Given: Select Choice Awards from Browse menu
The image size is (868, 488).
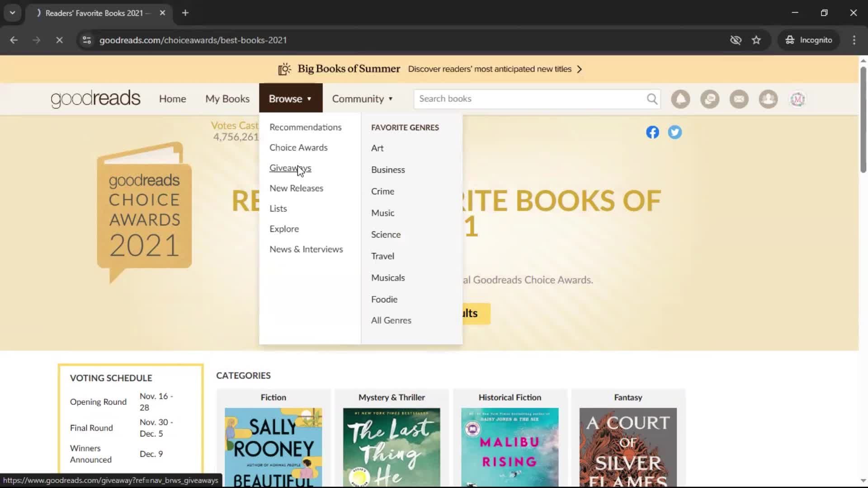Looking at the screenshot, I should click(298, 148).
